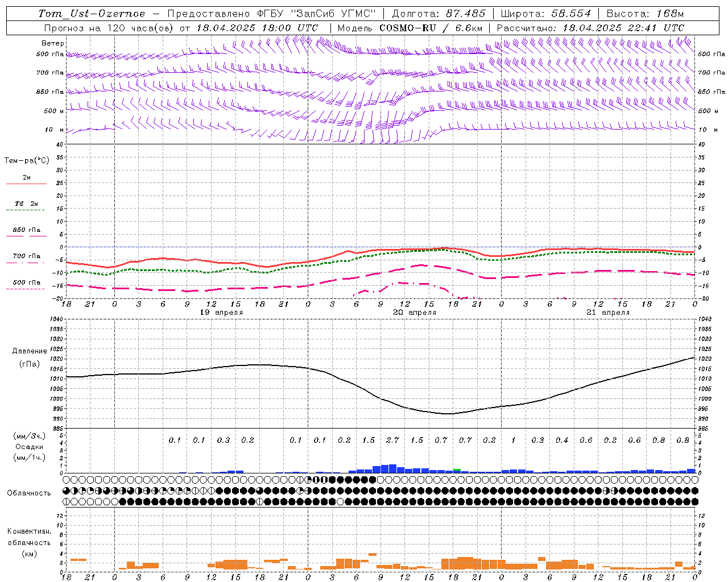Click the 2м temperature legend line
The image size is (728, 582).
26,184
